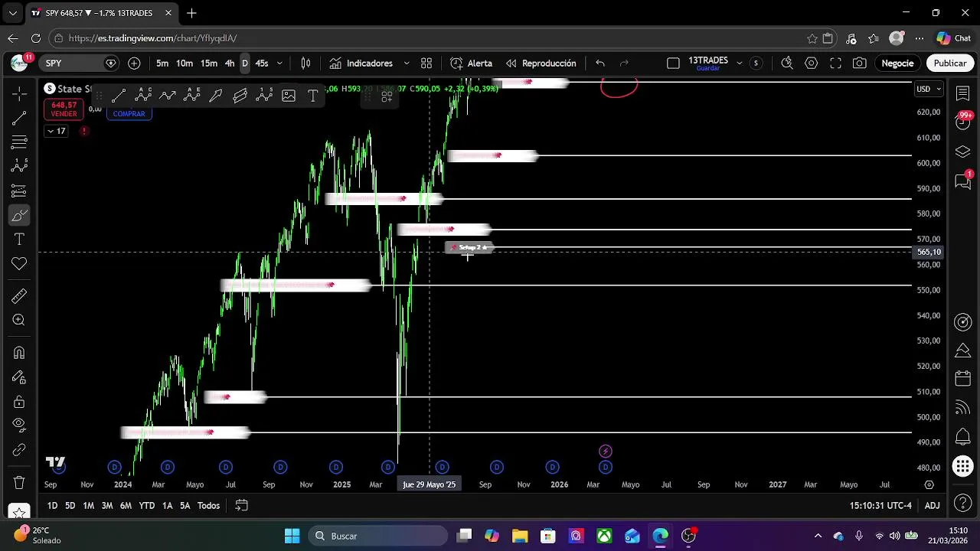
Task: Select the 10m timeframe
Action: click(185, 64)
